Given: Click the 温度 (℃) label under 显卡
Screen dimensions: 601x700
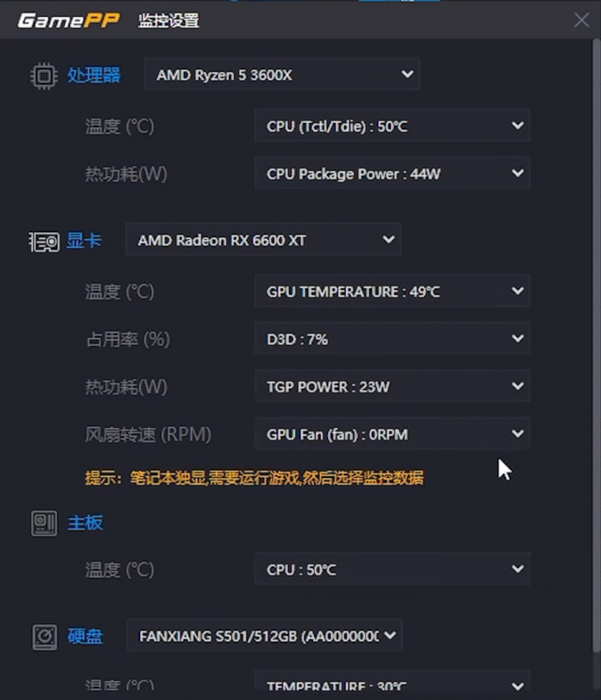Looking at the screenshot, I should [x=120, y=292].
